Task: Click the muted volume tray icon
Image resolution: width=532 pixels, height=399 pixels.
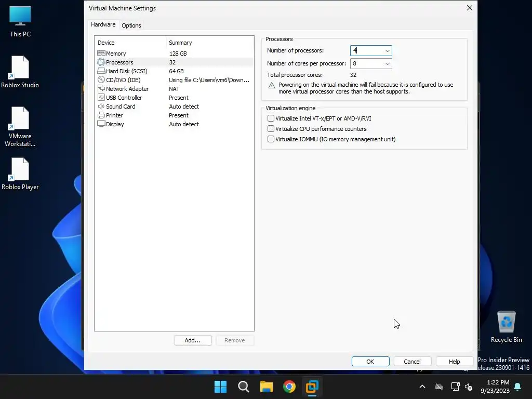Action: pos(469,387)
